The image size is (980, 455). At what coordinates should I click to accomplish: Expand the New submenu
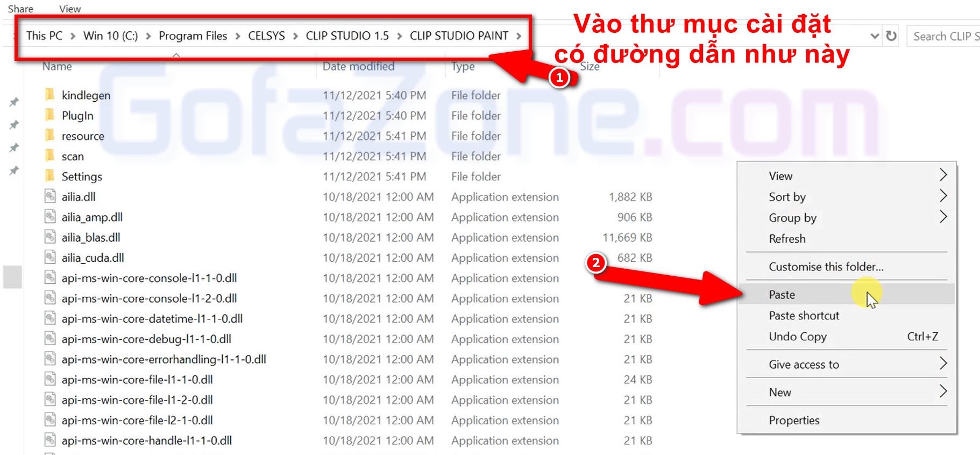(x=942, y=392)
